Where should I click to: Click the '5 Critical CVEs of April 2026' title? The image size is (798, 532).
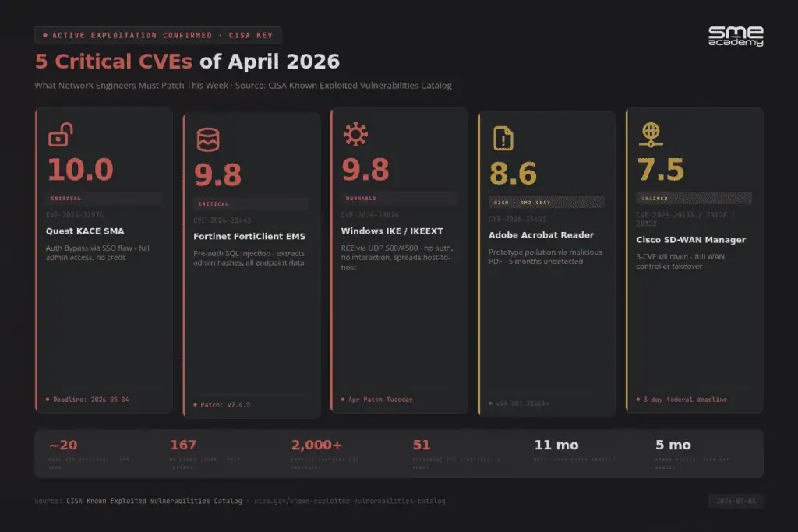point(187,62)
